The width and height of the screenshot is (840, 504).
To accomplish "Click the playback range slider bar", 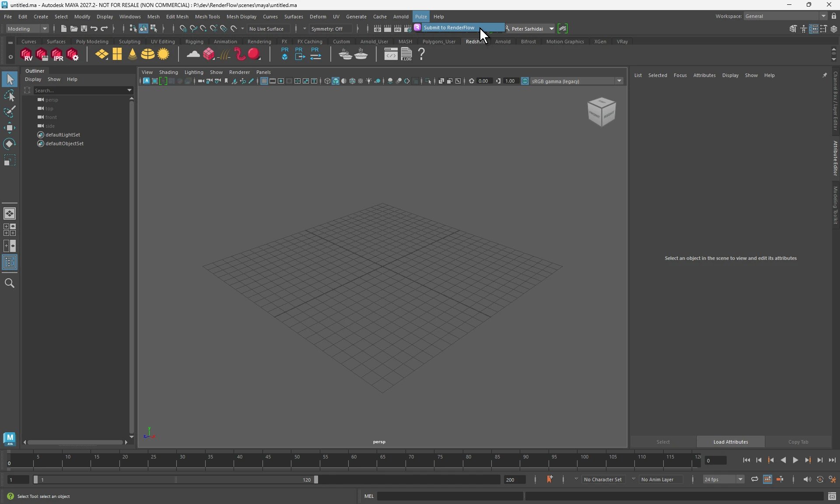I will pyautogui.click(x=175, y=479).
